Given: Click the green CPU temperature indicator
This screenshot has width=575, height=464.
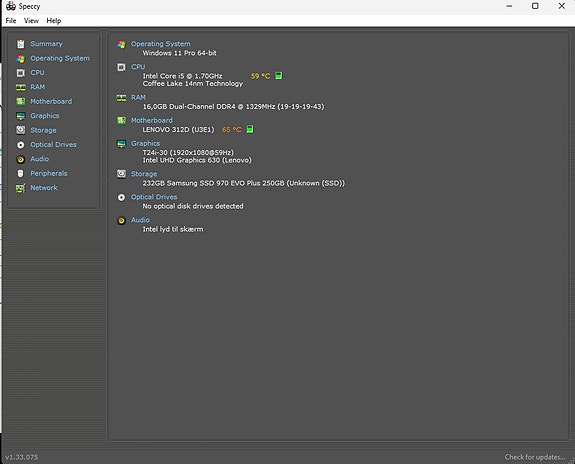Looking at the screenshot, I should pos(279,76).
